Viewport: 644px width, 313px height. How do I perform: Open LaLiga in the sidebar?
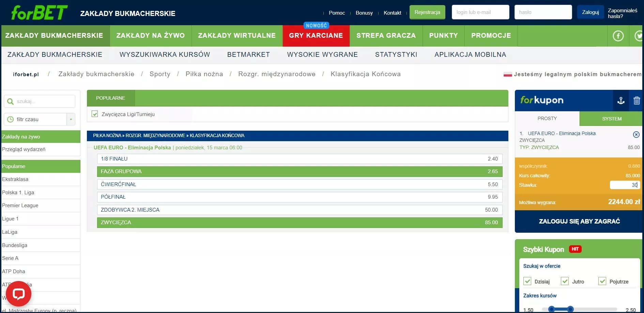10,232
